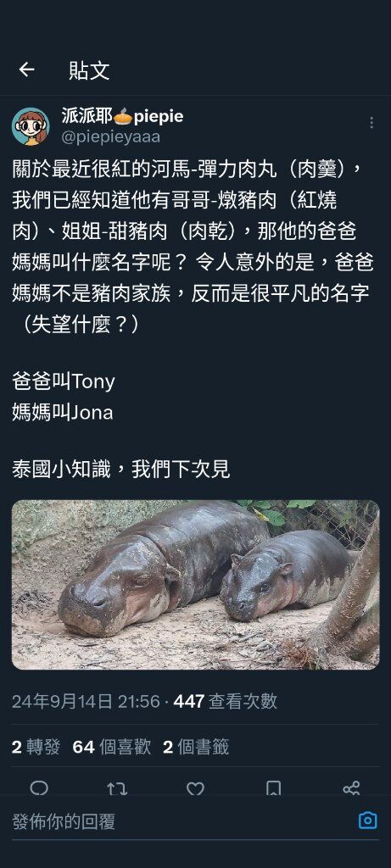Viewport: 391px width, 868px height.
Task: View the 64 個喜歡 list
Action: point(112,748)
